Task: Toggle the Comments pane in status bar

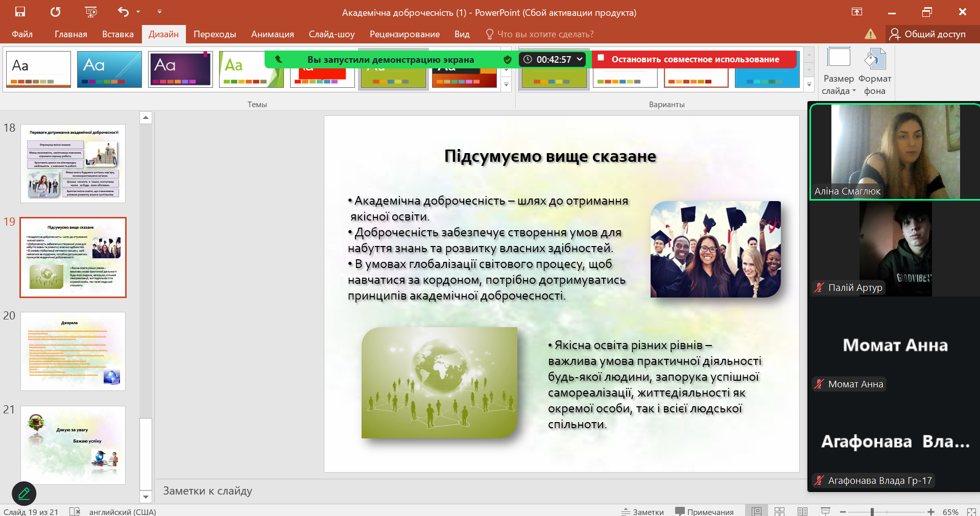Action: coord(704,511)
